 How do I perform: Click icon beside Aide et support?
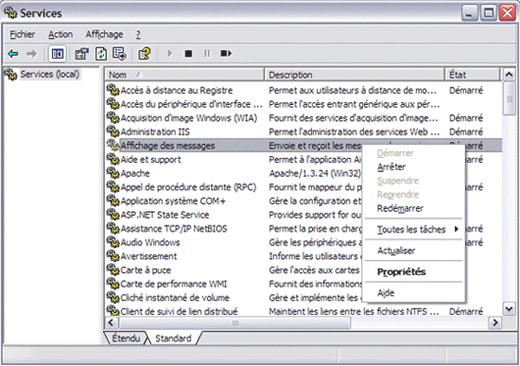[113, 159]
